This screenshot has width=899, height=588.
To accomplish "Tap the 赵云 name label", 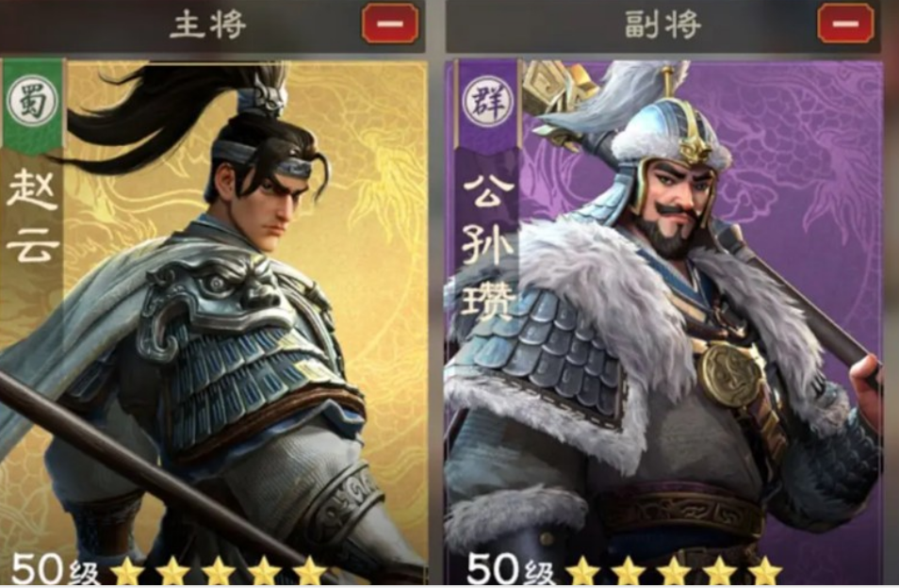I will 33,218.
